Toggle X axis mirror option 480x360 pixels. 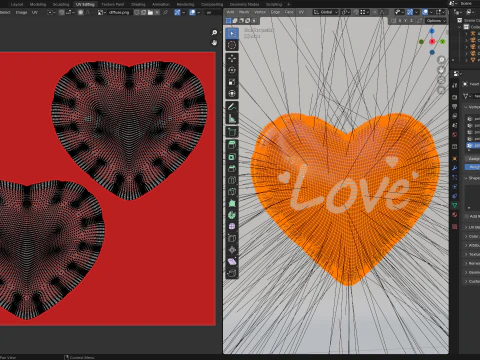[400, 21]
